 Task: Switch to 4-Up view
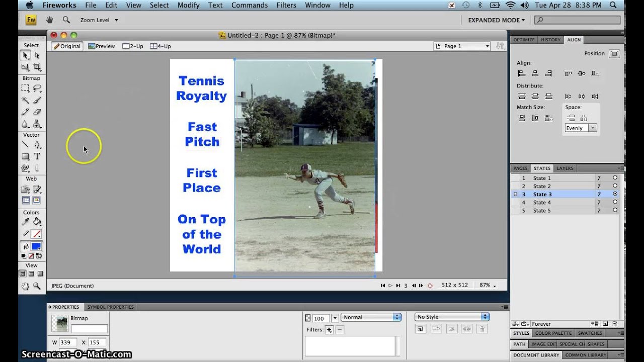(x=160, y=46)
